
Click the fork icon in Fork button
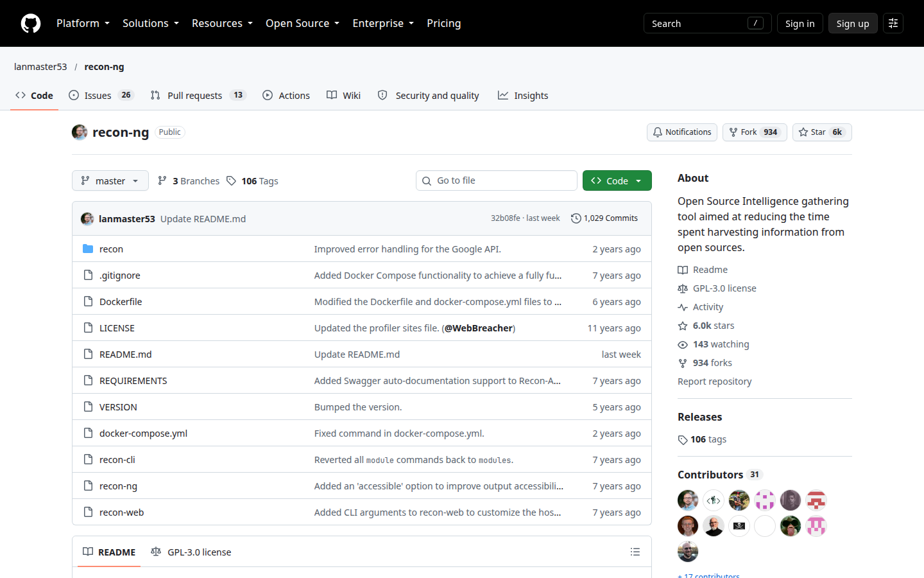tap(733, 132)
